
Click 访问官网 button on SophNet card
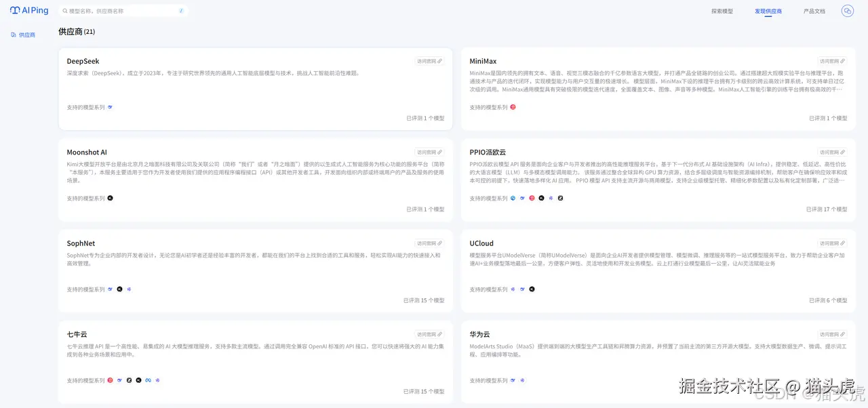coord(430,243)
